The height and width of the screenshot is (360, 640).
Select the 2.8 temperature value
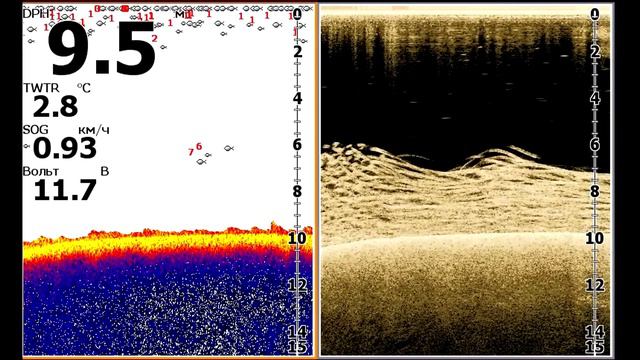(55, 106)
